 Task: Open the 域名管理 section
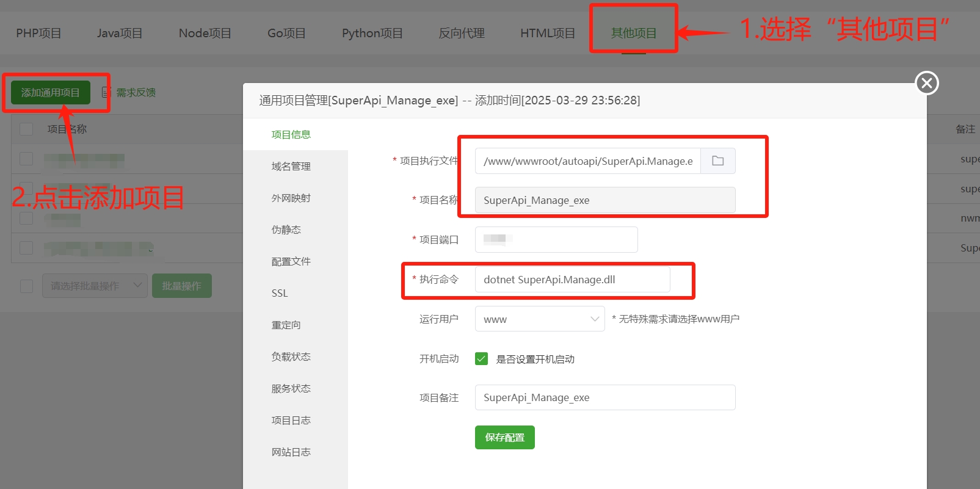291,166
